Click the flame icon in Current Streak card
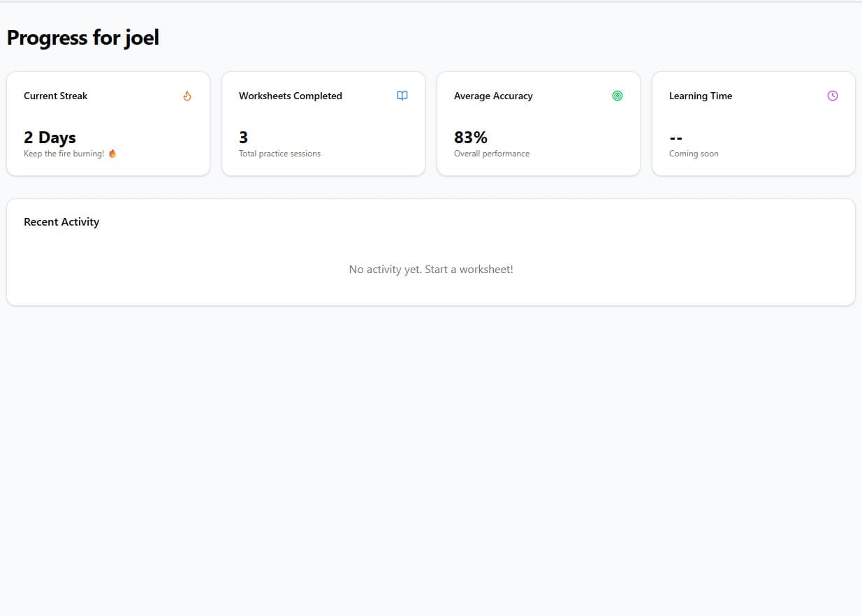Screen dimensions: 862x616 click(187, 96)
